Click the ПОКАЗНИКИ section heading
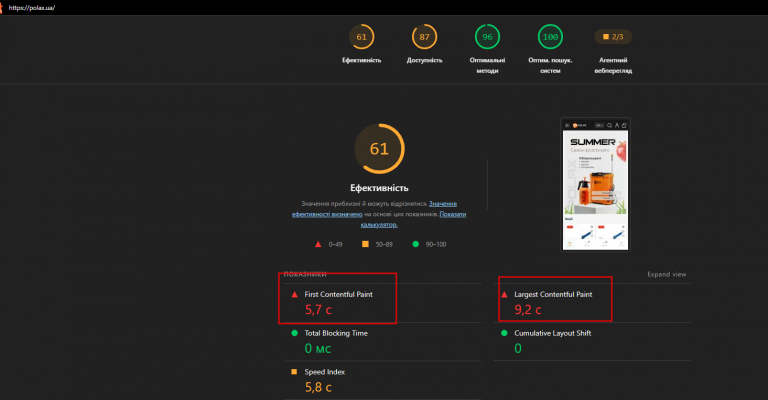 (x=305, y=274)
